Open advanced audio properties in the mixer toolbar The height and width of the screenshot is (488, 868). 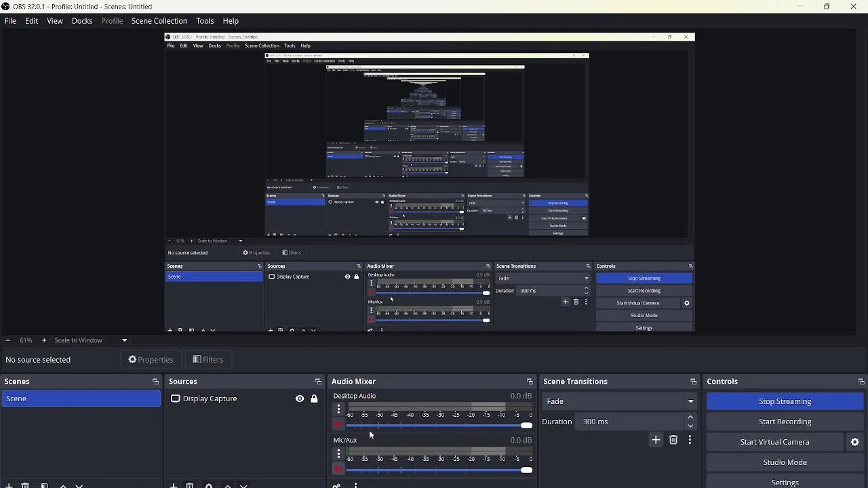point(336,485)
